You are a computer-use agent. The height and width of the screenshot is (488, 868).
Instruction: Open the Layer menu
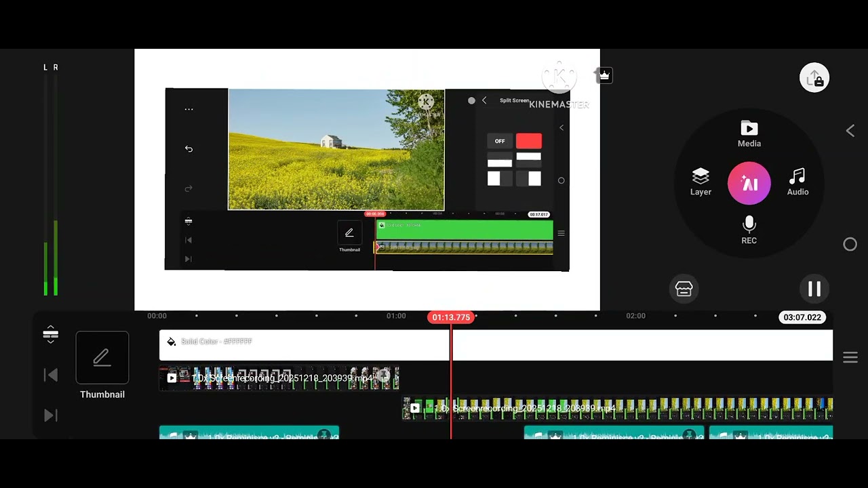point(701,182)
